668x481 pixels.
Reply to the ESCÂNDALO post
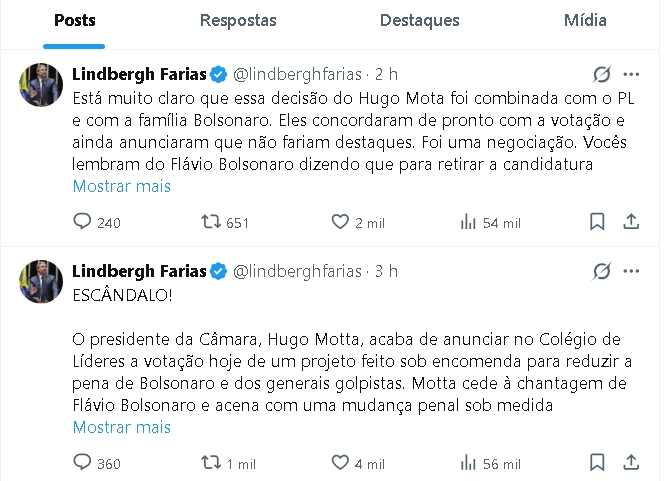pyautogui.click(x=83, y=464)
